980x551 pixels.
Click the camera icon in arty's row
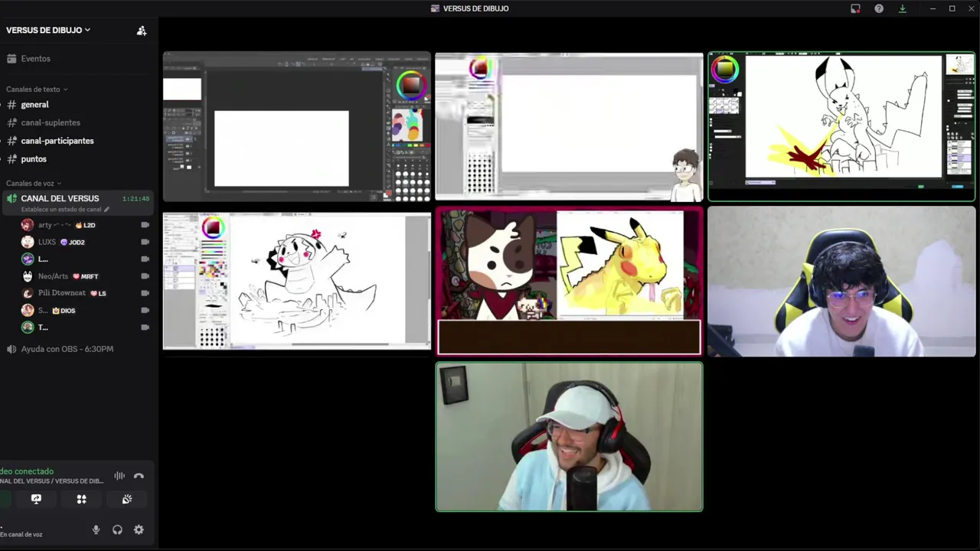145,225
